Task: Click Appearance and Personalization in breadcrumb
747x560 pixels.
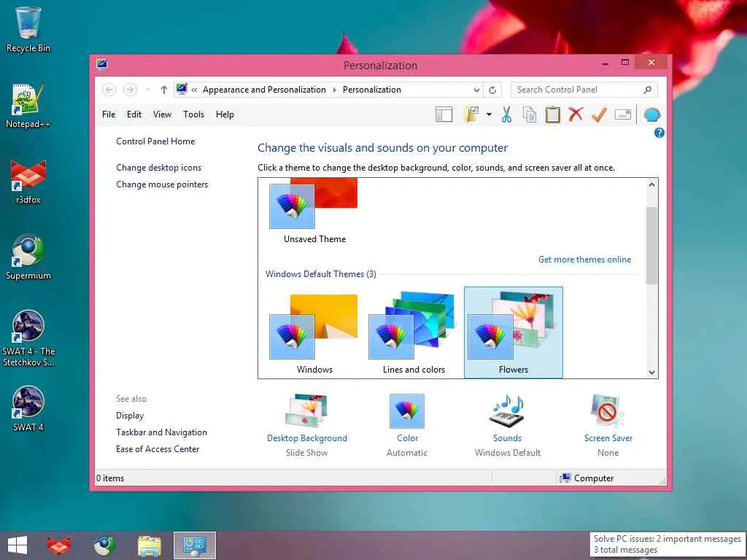Action: (264, 90)
